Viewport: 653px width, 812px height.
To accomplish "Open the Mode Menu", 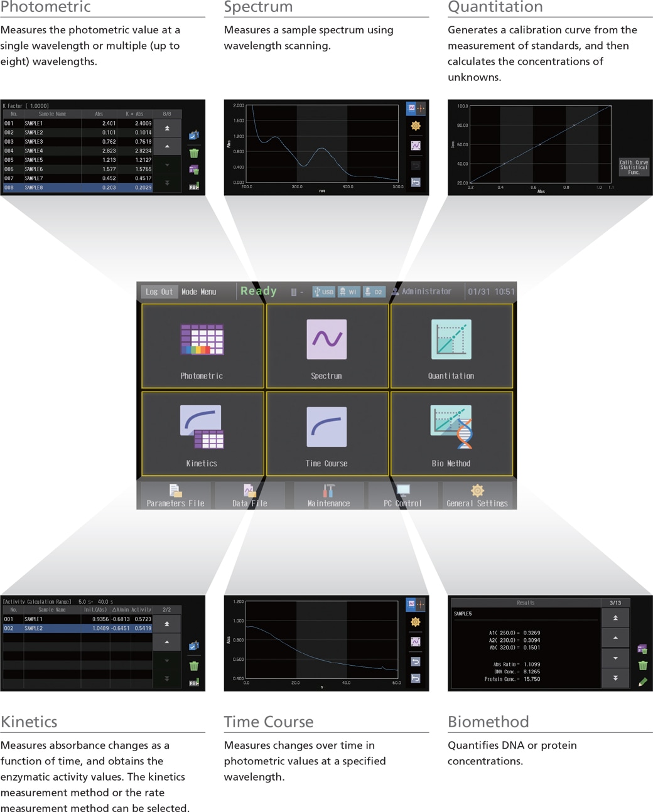I will [198, 292].
